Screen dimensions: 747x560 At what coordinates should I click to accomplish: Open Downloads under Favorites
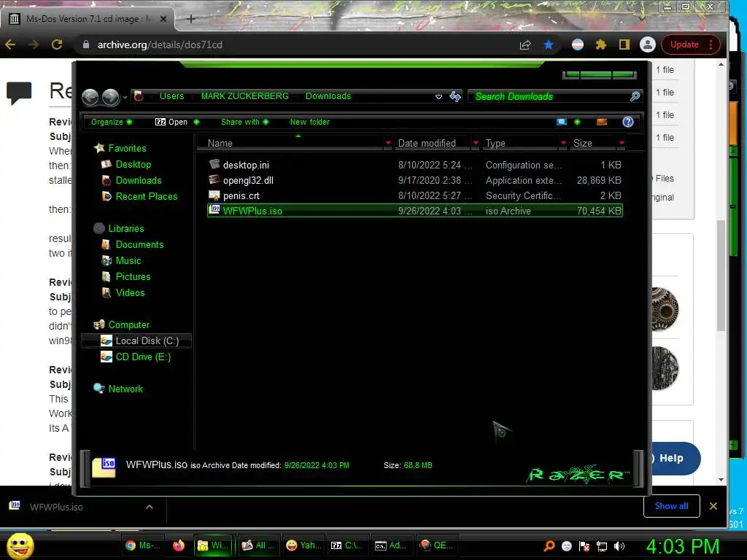click(x=139, y=181)
